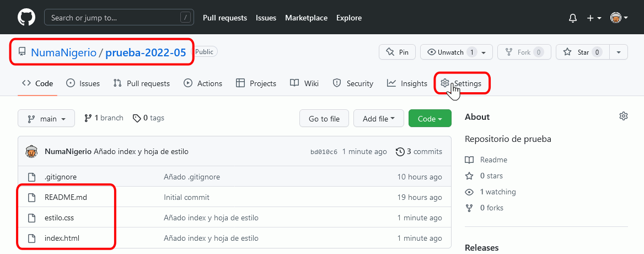Go to Marketplace
Image resolution: width=644 pixels, height=254 pixels.
[307, 18]
